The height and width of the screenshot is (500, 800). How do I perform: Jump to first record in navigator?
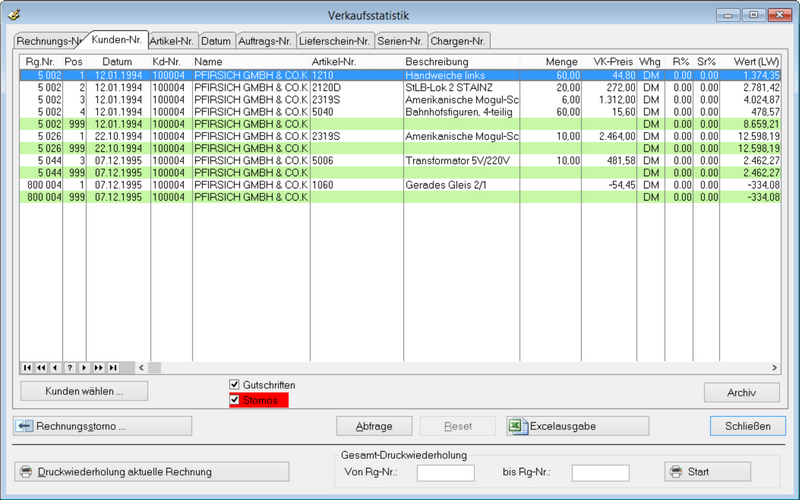[27, 368]
